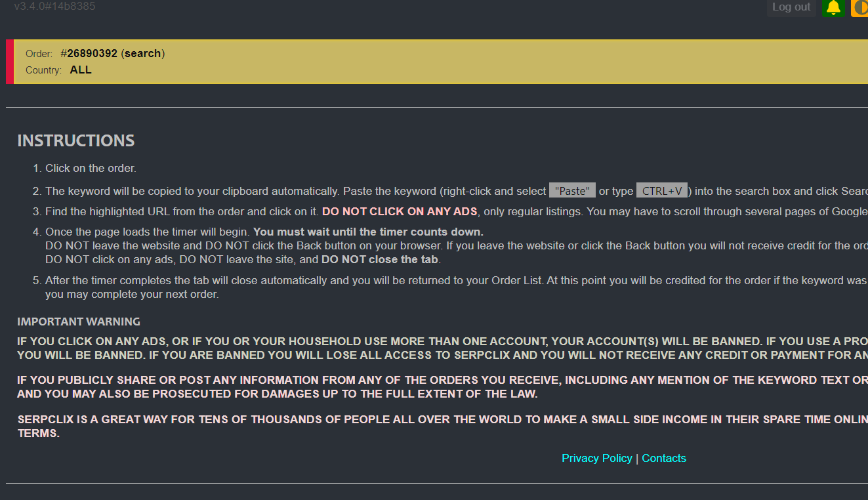Click the red stripe on the order banner
The width and height of the screenshot is (868, 500).
(10, 62)
